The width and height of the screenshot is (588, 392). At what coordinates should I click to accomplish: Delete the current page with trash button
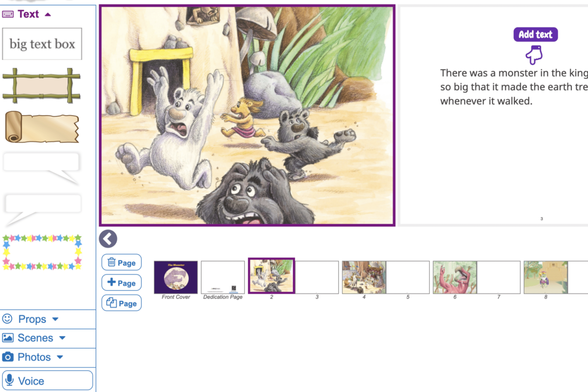point(122,263)
